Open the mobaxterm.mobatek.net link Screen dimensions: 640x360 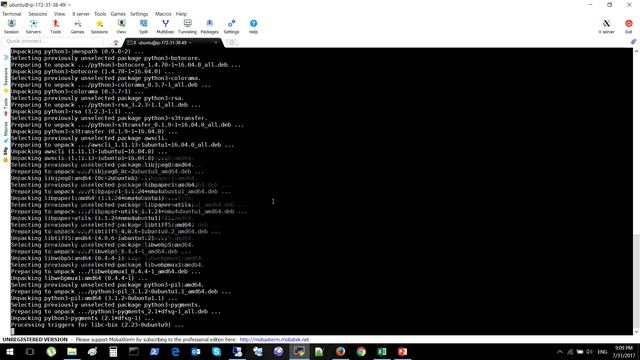pyautogui.click(x=274, y=340)
